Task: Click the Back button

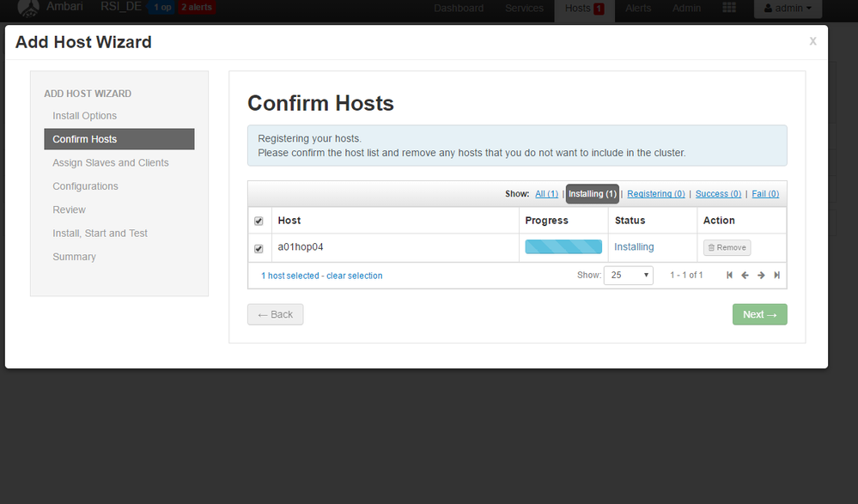Action: click(275, 314)
